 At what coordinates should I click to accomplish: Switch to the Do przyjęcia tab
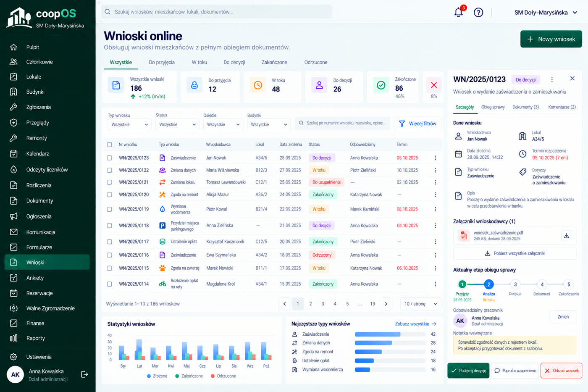(162, 62)
